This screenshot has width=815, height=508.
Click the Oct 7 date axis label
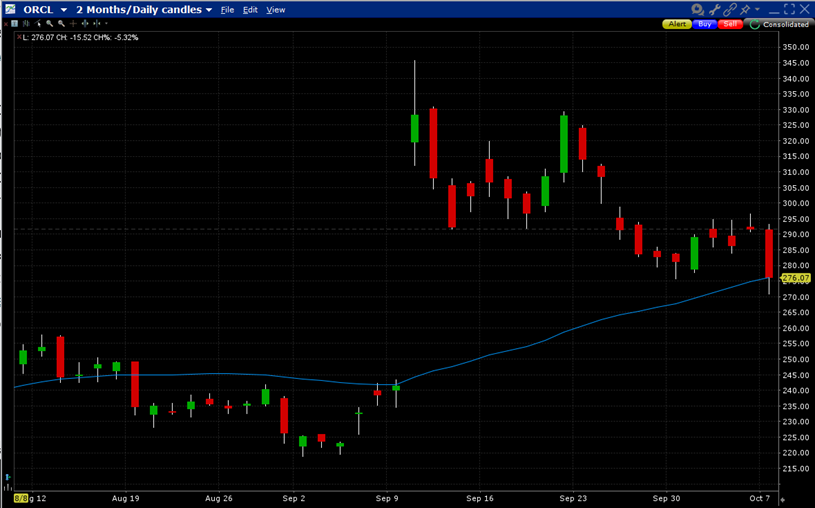pyautogui.click(x=759, y=498)
